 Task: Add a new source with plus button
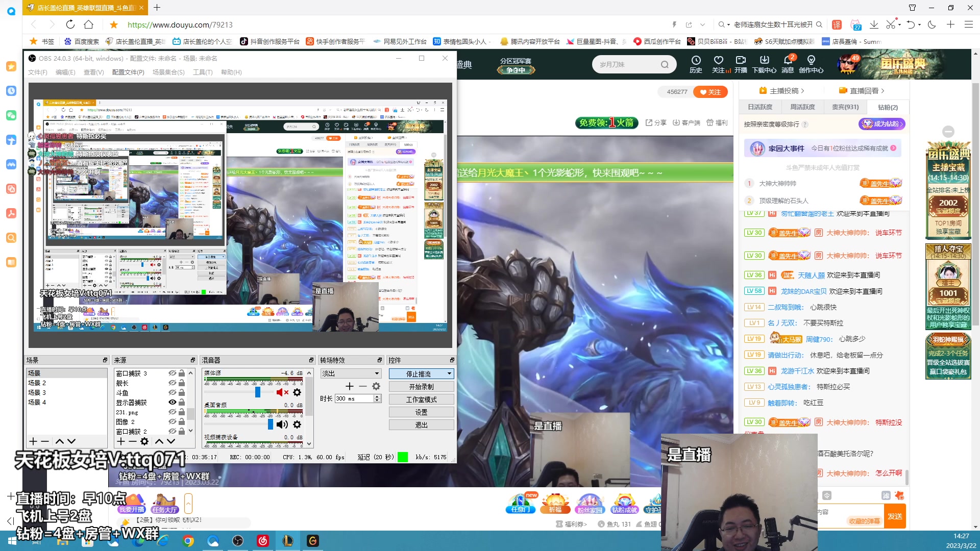pos(121,441)
